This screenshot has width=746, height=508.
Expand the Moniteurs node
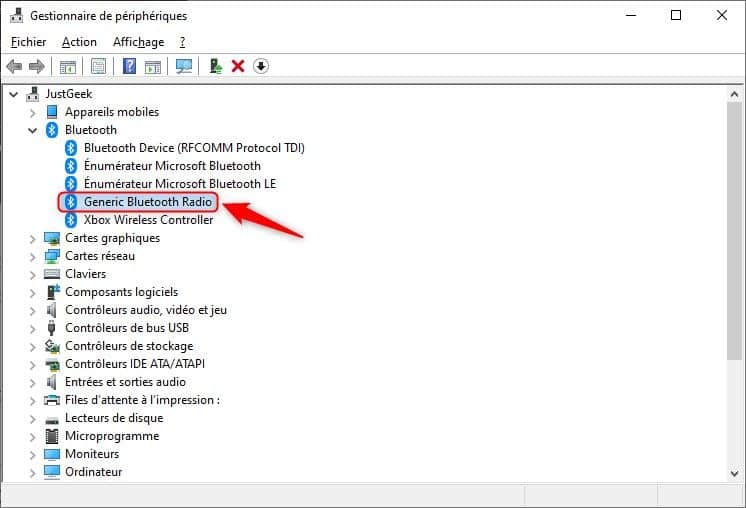[32, 455]
